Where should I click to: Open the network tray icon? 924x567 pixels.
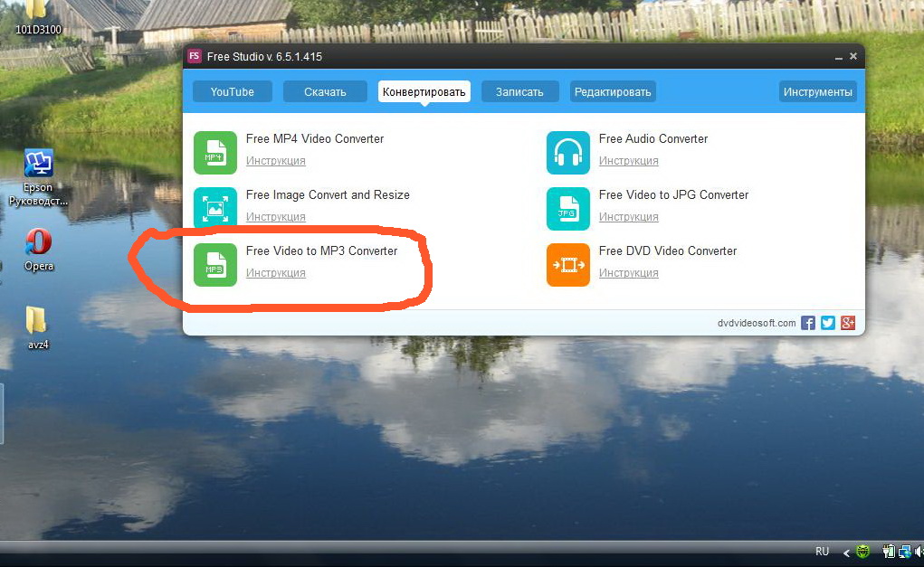pyautogui.click(x=905, y=552)
